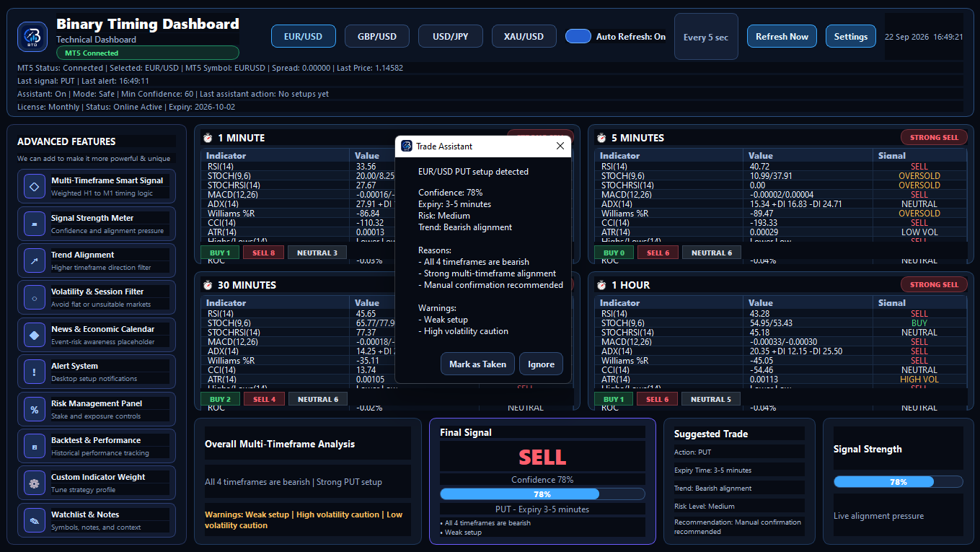Click the Backtest & Performance icon
The height and width of the screenshot is (552, 980).
pos(34,446)
